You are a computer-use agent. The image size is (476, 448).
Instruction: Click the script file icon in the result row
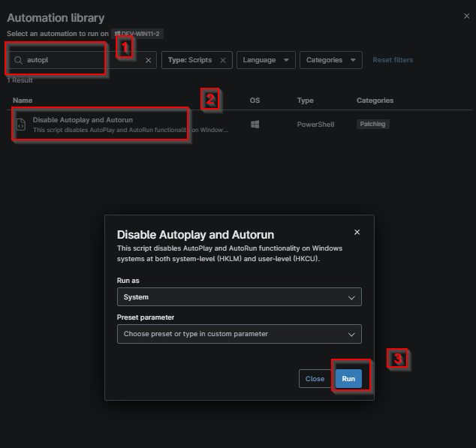coord(21,125)
